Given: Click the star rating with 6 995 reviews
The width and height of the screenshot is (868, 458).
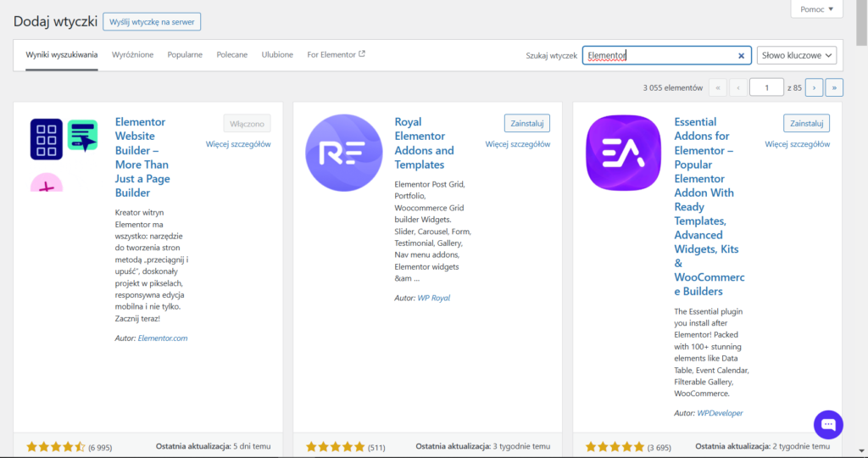Looking at the screenshot, I should 56,446.
